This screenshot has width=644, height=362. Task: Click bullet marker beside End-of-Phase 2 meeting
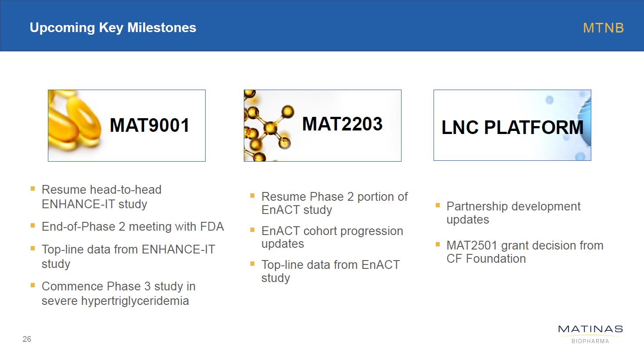click(x=33, y=226)
